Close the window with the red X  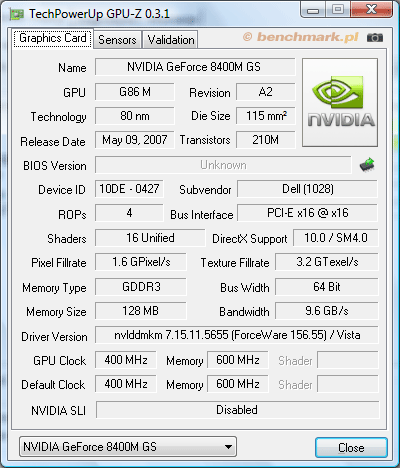(372, 10)
